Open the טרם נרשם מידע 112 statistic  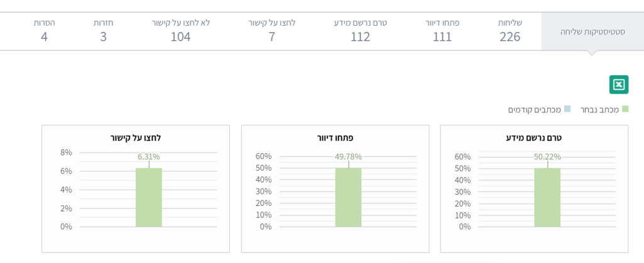pos(360,31)
